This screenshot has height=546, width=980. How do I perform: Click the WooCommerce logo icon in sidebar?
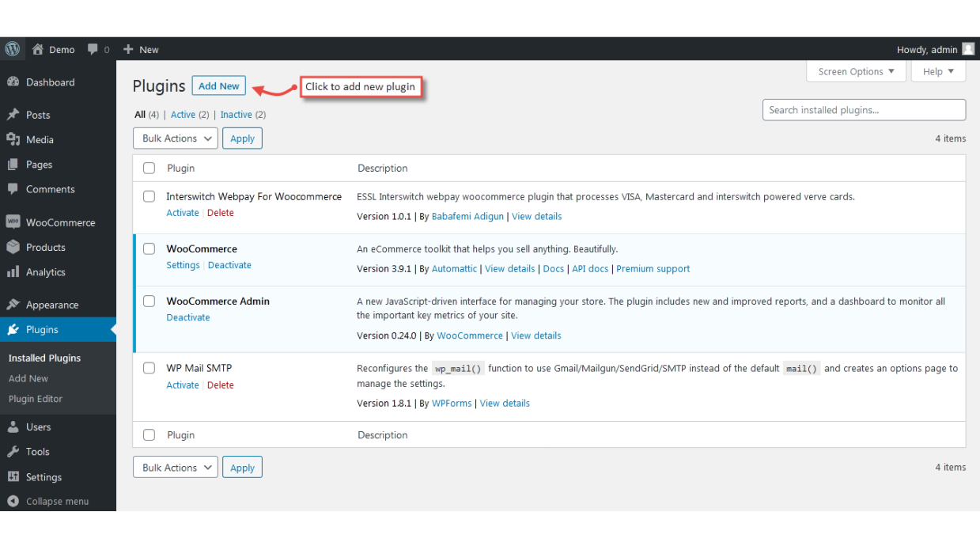pos(13,222)
